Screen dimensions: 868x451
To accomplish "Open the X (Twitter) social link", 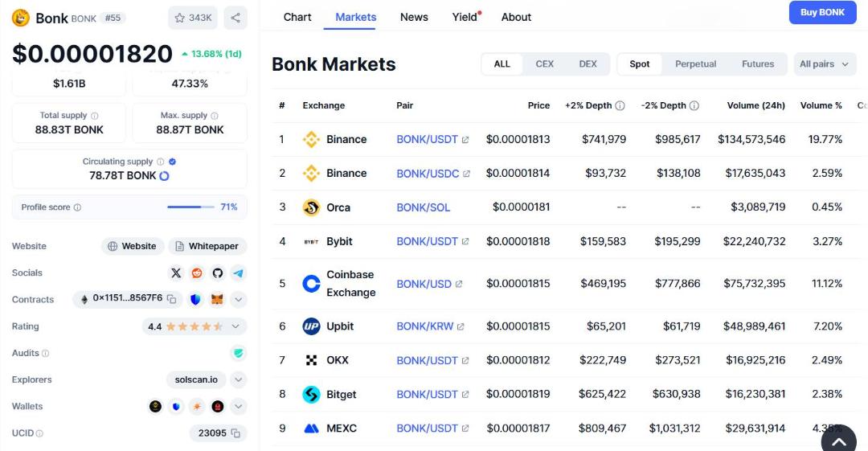I will [176, 273].
